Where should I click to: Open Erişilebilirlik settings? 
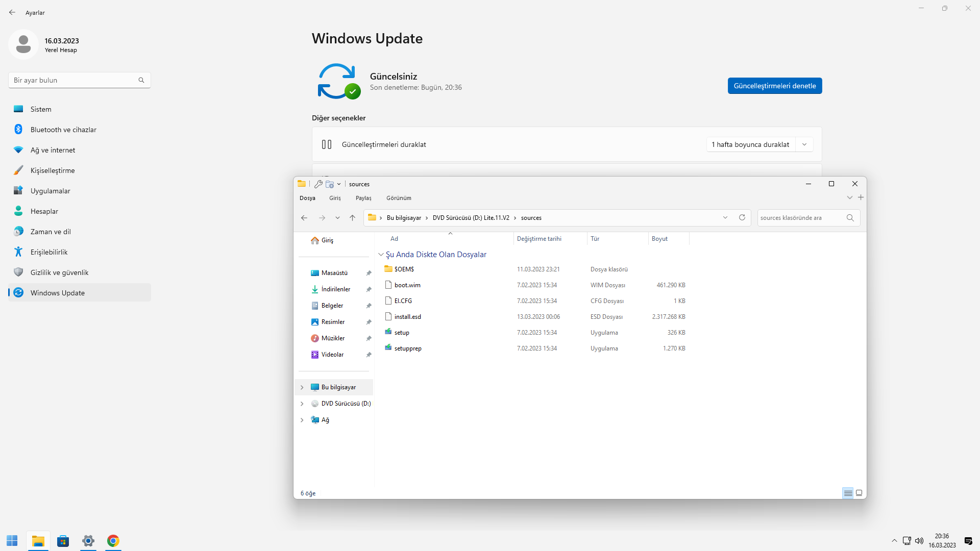79,252
